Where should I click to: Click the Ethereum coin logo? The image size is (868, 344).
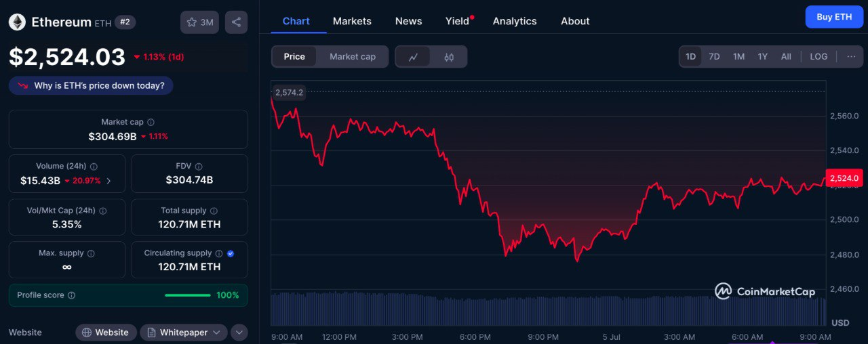(x=17, y=22)
